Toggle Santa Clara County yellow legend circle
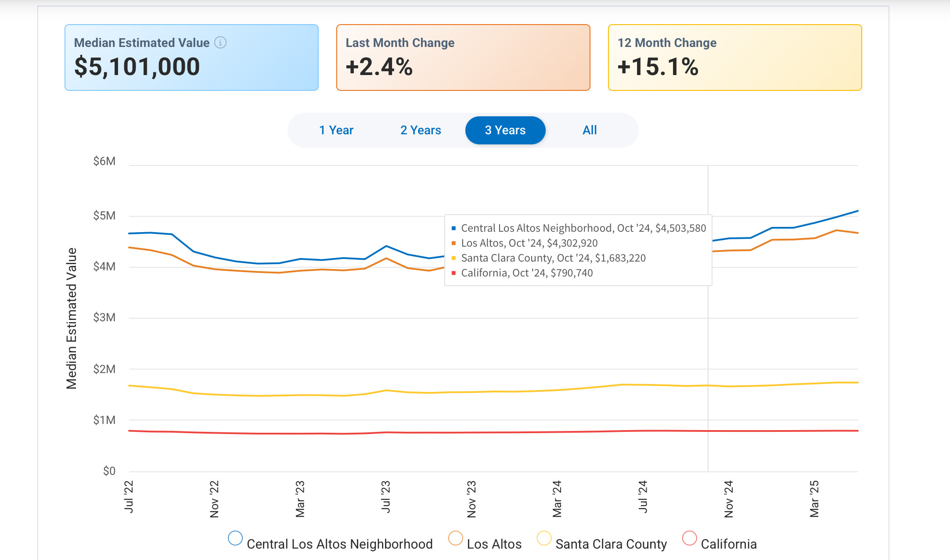Screen dimensions: 950x560 [x=544, y=538]
